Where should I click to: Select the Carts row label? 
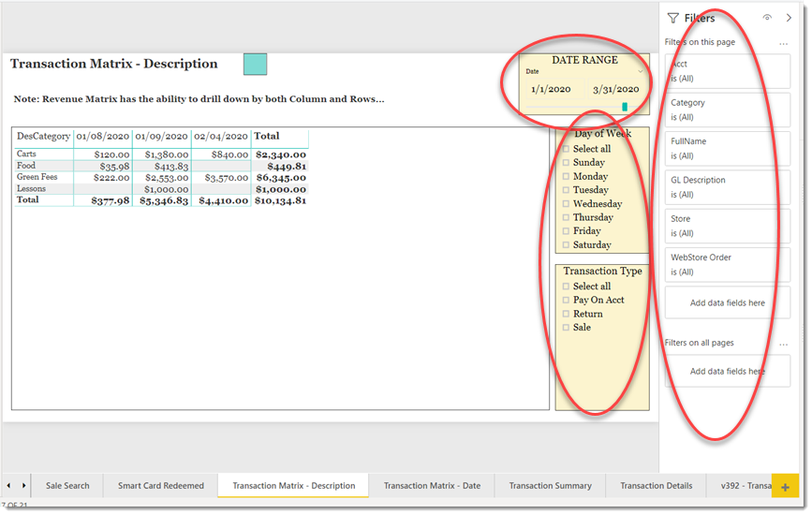[26, 154]
